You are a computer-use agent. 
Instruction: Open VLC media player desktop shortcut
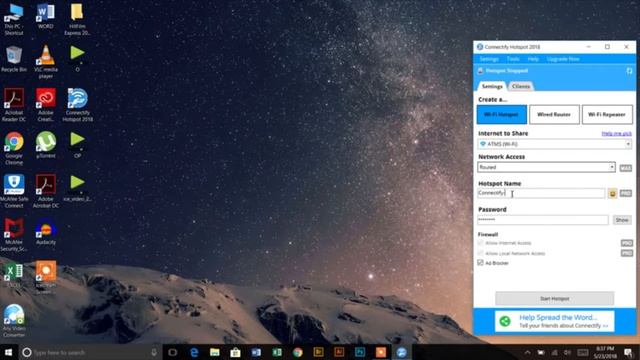coord(45,62)
